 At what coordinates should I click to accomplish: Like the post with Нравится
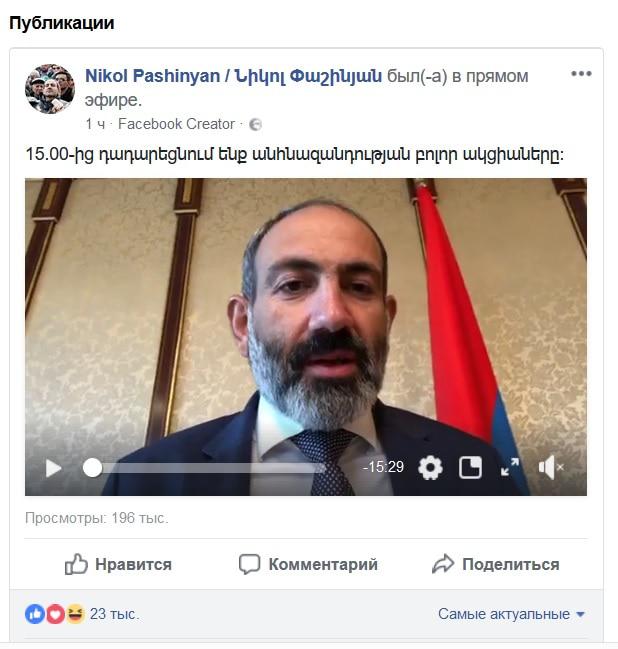[118, 564]
